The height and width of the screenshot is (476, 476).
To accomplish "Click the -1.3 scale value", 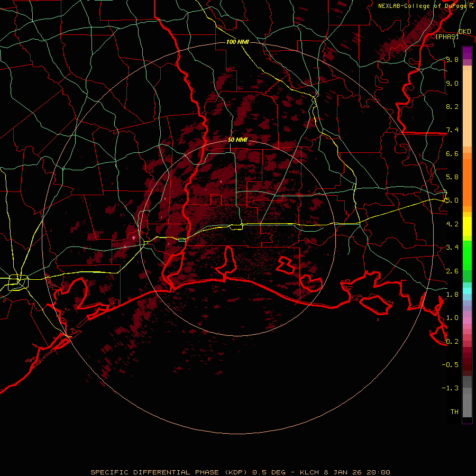I will [x=450, y=388].
